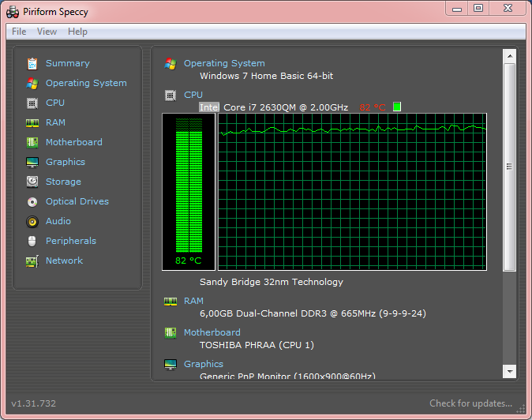
Task: Open the Motherboard section in sidebar
Action: coord(74,142)
